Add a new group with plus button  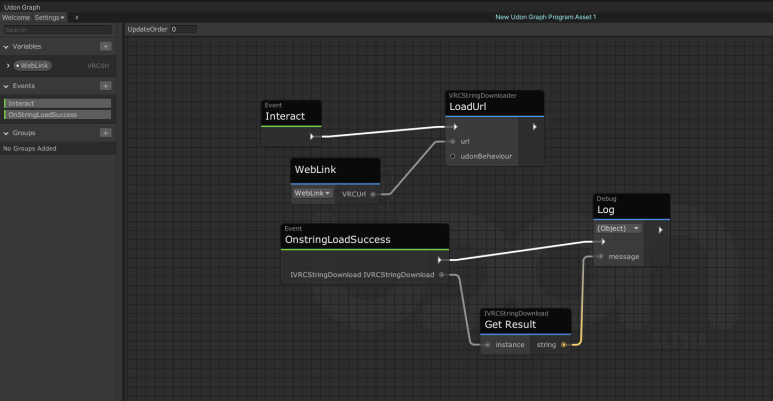click(105, 133)
